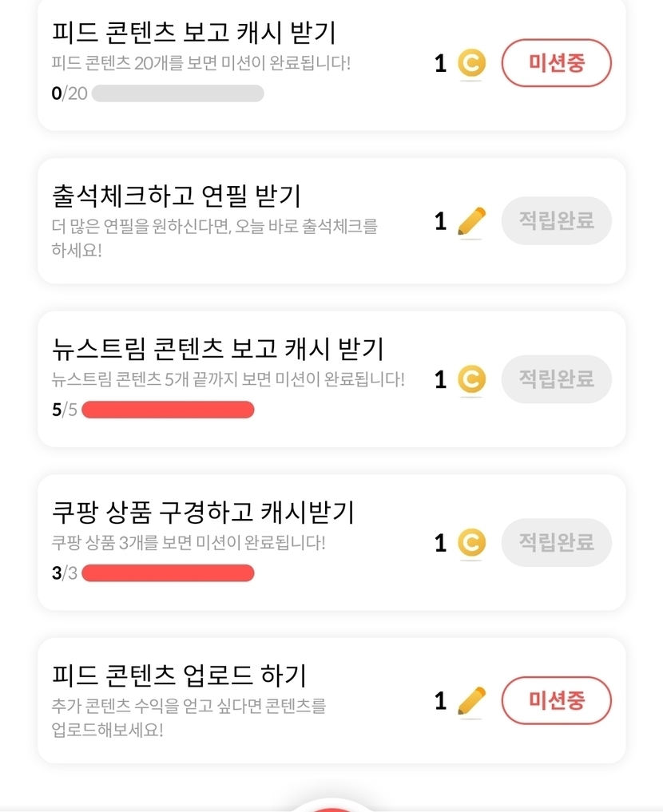
Task: Tap 적립완료 button for 쿠팡 상품 mission
Action: (556, 542)
